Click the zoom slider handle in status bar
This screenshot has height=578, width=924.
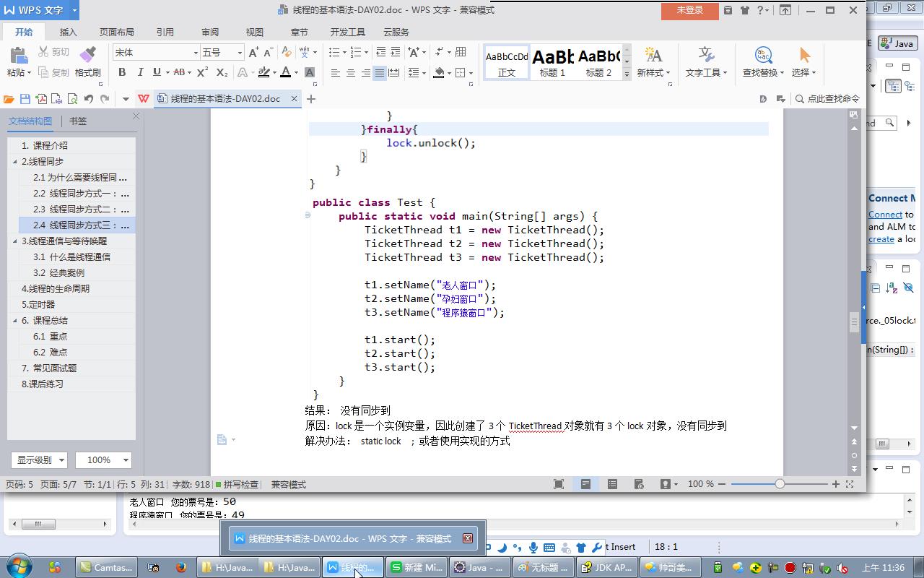(x=780, y=484)
